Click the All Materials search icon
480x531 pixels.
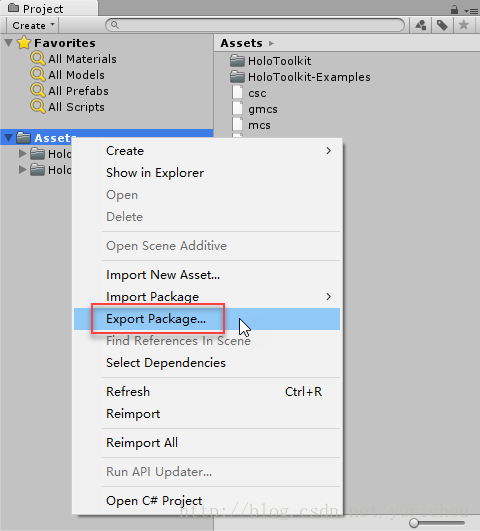point(38,59)
